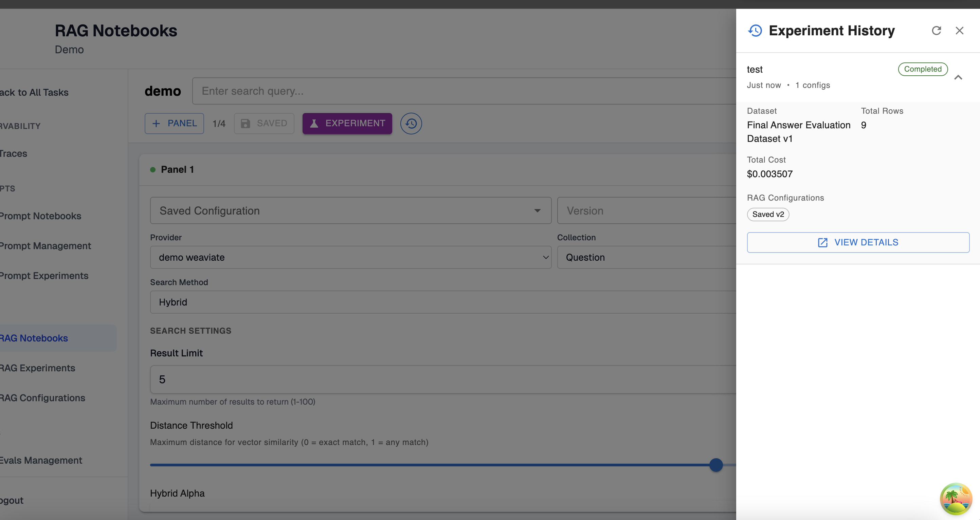
Task: Click the plus icon to add a panel
Action: (156, 123)
